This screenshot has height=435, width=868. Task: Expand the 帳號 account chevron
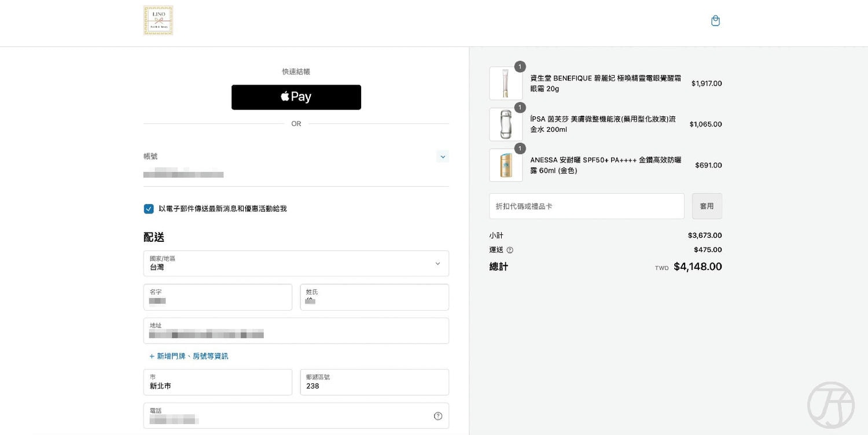coord(443,157)
